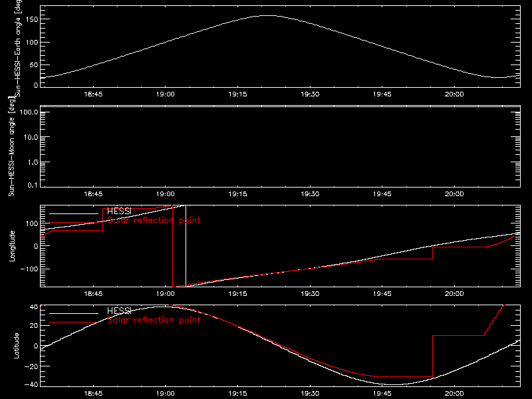The image size is (532, 399).
Task: Click the 19:00 time label under the Longitude plot
Action: (x=166, y=294)
